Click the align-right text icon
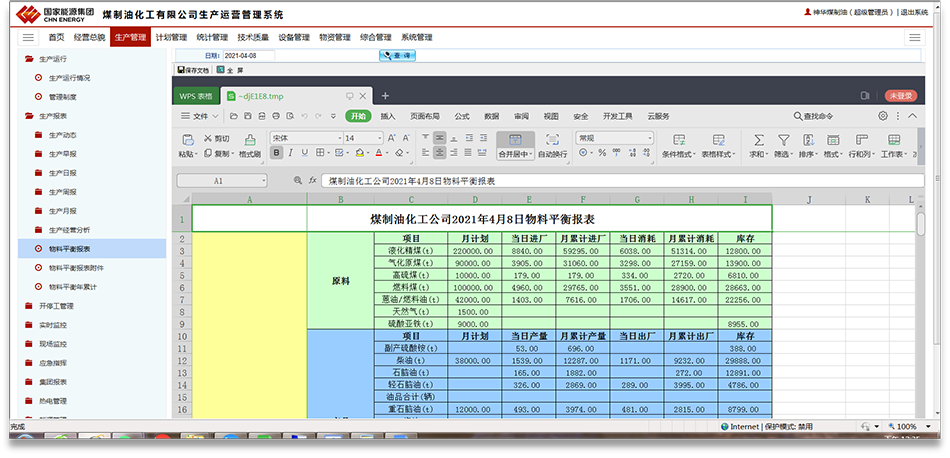The height and width of the screenshot is (458, 950). (x=454, y=153)
